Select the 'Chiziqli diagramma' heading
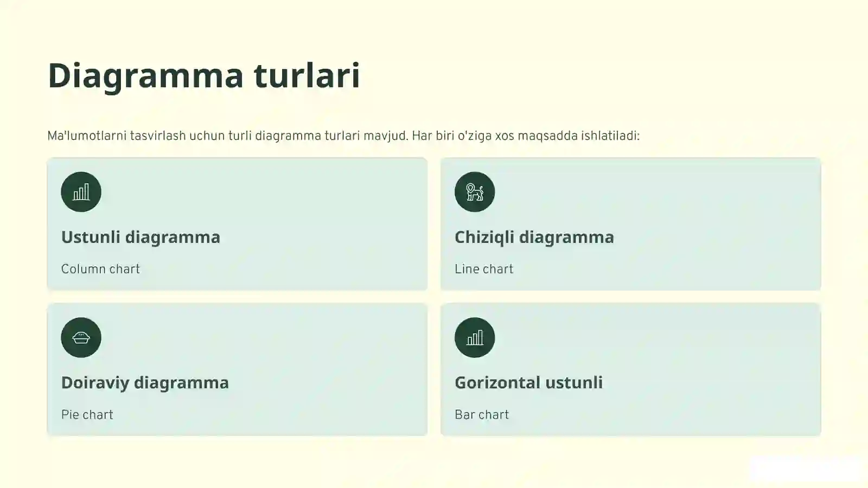 tap(534, 237)
